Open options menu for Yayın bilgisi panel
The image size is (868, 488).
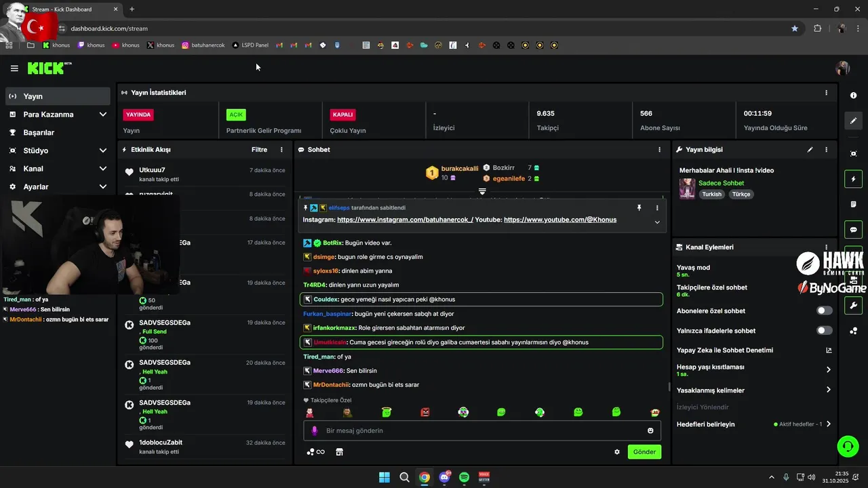[826, 150]
